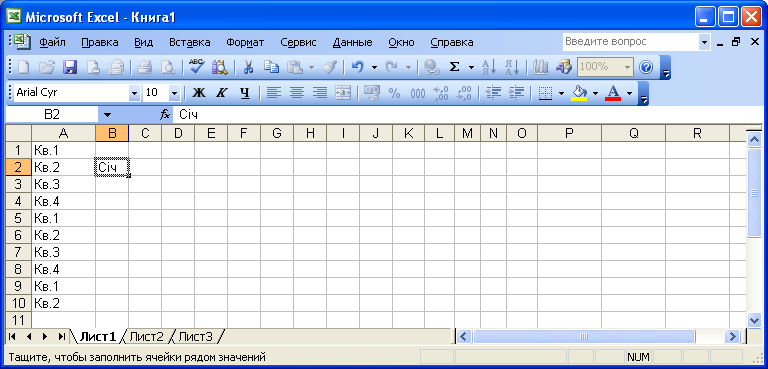The height and width of the screenshot is (369, 768).
Task: Expand the Name Box dropdown arrow
Action: click(x=108, y=115)
